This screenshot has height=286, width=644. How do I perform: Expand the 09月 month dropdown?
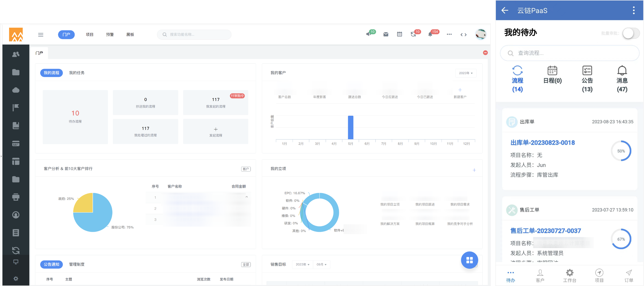(321, 264)
